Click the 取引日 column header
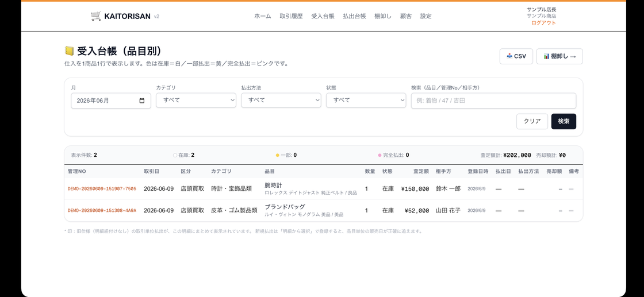The height and width of the screenshot is (297, 644). (151, 171)
